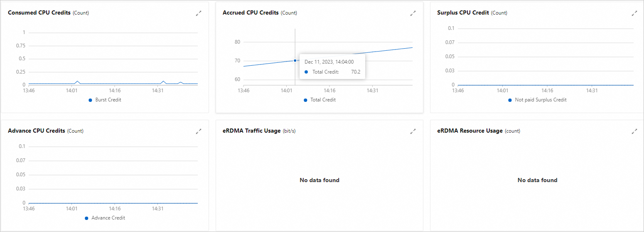The width and height of the screenshot is (644, 232).
Task: Toggle Not paid Surplus Credit legend
Action: (x=537, y=100)
